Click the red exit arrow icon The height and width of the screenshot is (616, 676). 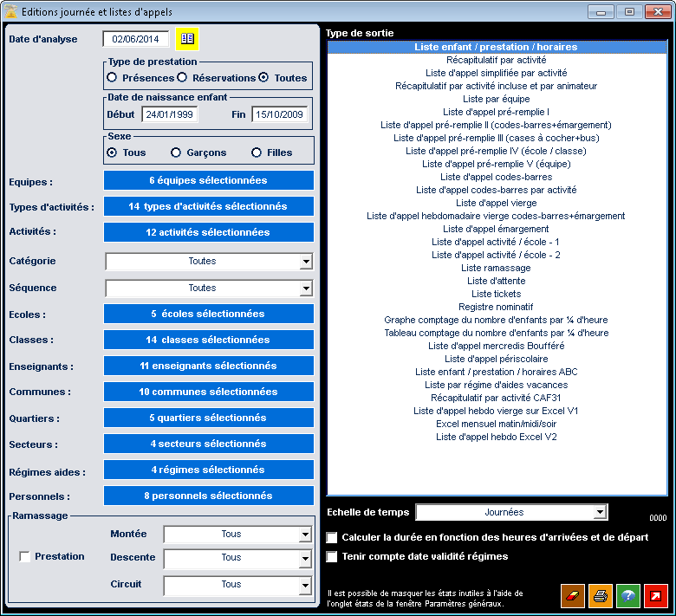tap(655, 595)
